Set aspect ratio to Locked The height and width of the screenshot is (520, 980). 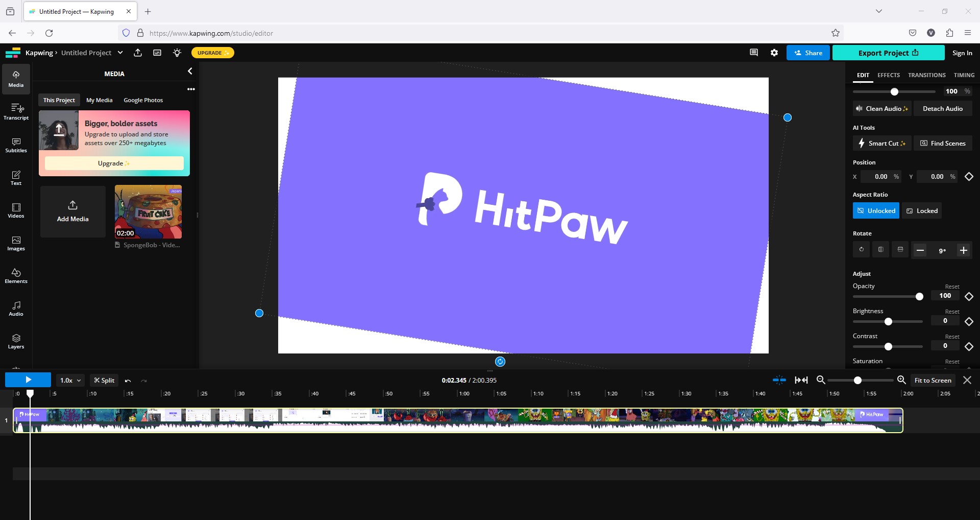point(922,210)
